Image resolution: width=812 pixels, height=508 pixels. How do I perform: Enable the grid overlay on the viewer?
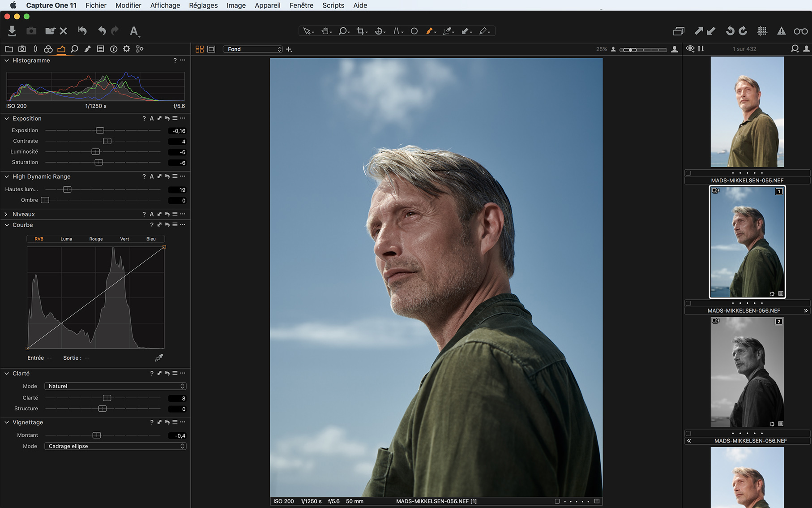762,31
